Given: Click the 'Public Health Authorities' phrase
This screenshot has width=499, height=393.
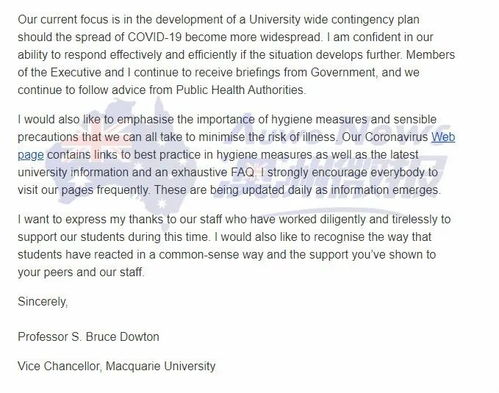Looking at the screenshot, I should coord(240,90).
